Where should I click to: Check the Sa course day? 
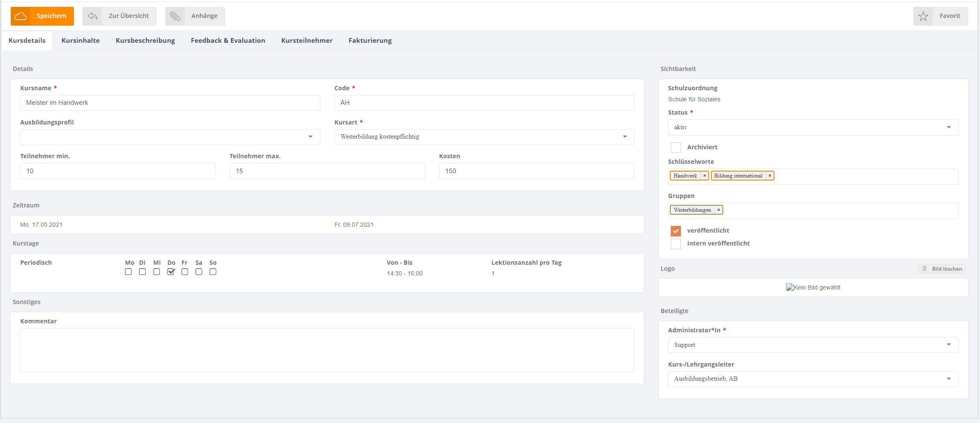199,272
